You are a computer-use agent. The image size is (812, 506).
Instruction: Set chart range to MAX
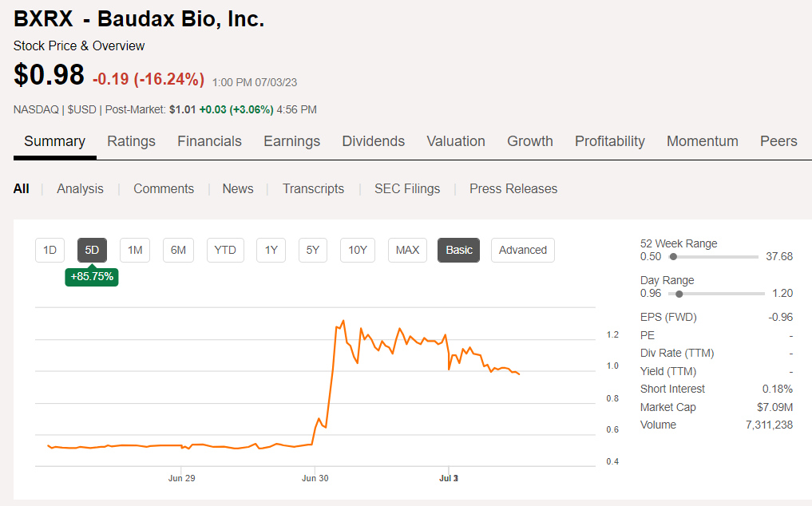pos(407,250)
